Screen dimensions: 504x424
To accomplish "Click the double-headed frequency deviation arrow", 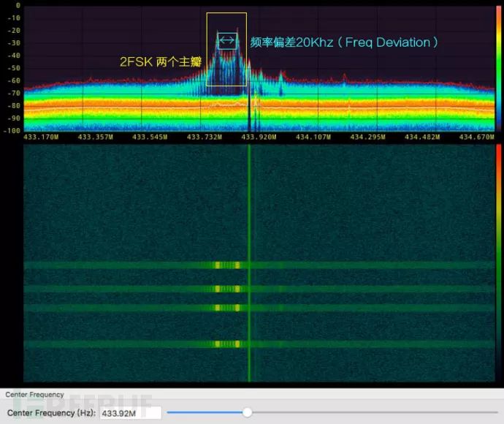I will 226,41.
